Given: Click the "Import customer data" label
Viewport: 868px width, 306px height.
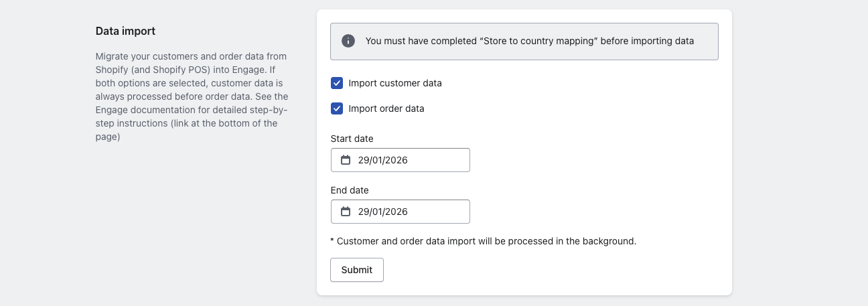Looking at the screenshot, I should pos(395,83).
